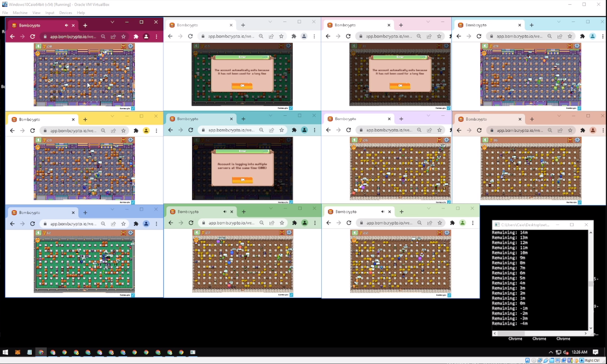Viewport: 607px width, 364px height.
Task: Mute tab audio in light-green window tab
Action: click(383, 212)
